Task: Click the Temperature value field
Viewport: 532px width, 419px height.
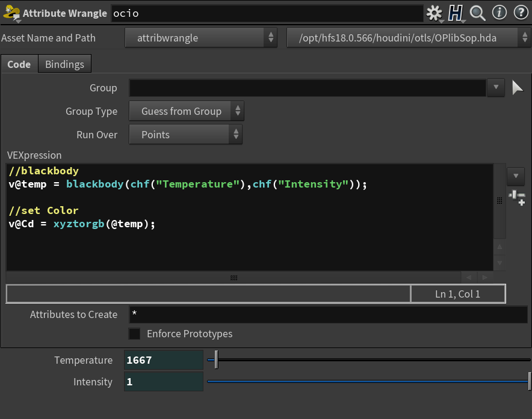Action: point(164,360)
